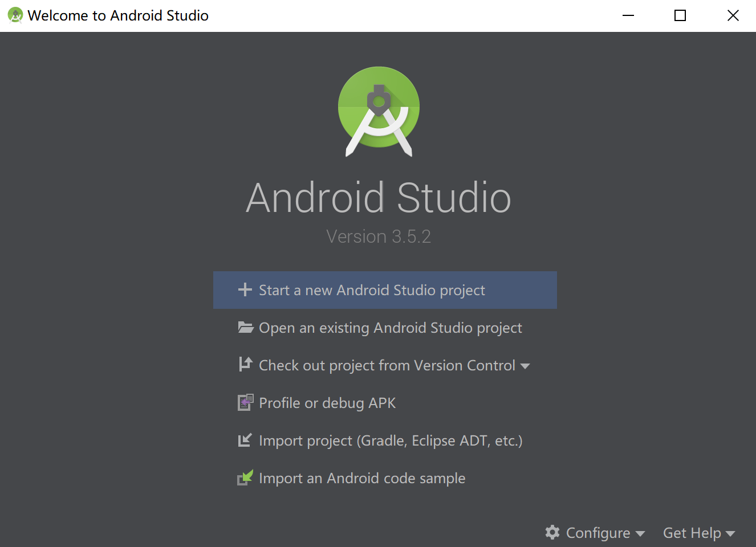Open the Get Help menu label
The height and width of the screenshot is (547, 756).
(692, 533)
